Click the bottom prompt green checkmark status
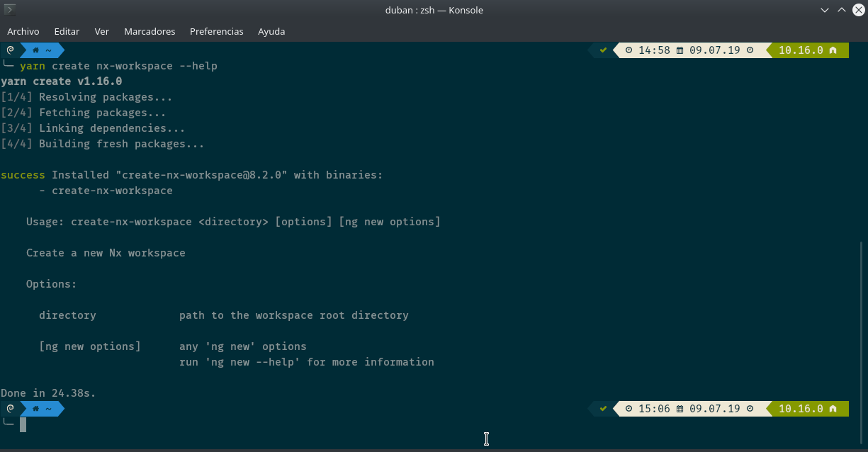Screen dimensions: 868x452 [603, 409]
